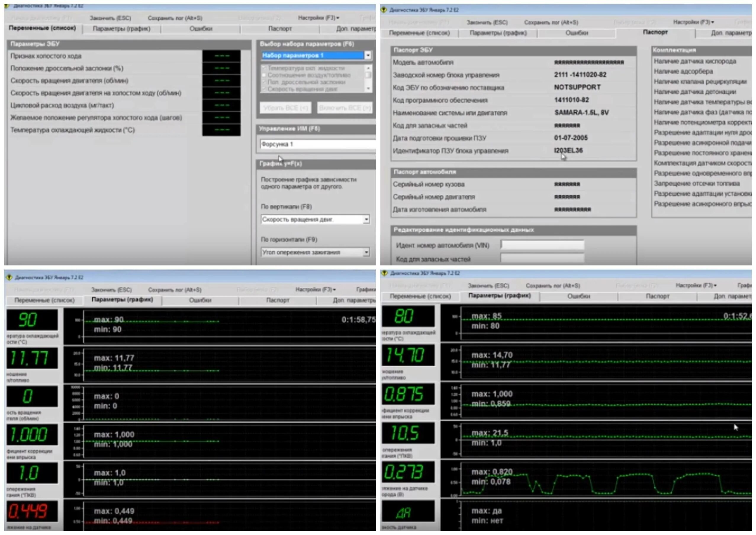756x535 pixels.
Task: Expand the По горизонтали (F9) dropdown
Action: [x=366, y=252]
